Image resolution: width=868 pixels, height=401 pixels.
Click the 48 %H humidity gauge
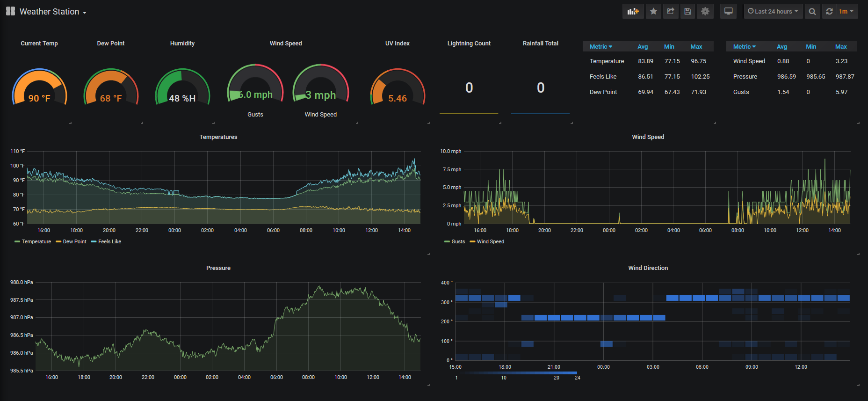coord(182,87)
